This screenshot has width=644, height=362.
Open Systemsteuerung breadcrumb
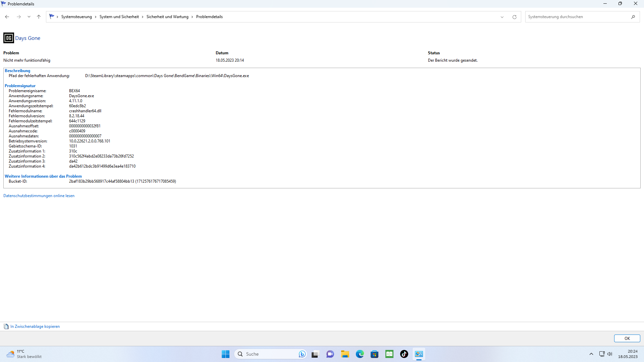click(x=76, y=17)
